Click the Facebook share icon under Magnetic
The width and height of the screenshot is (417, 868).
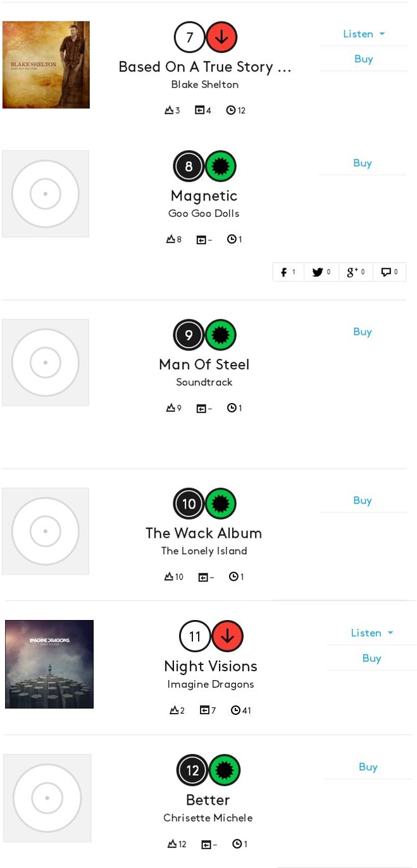[289, 272]
